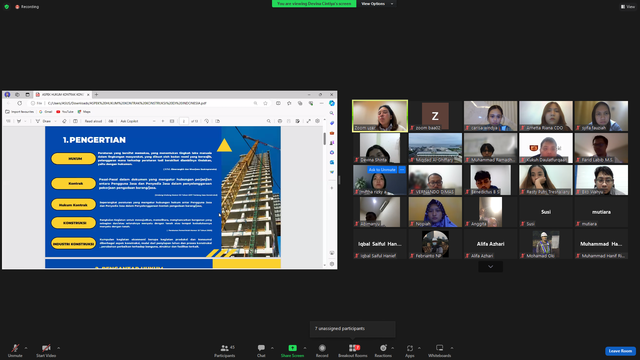Click the Draw button in PDF toolbar
This screenshot has width=640, height=360.
(x=44, y=121)
